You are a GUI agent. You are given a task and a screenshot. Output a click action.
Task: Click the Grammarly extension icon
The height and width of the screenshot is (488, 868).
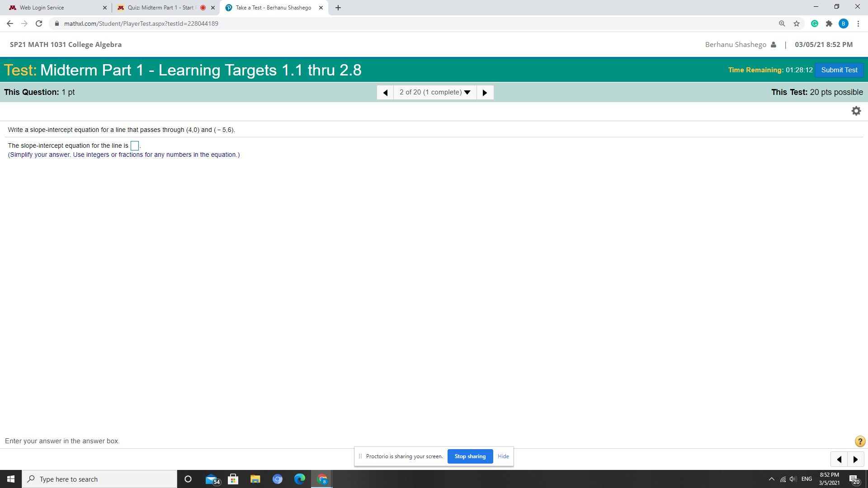coord(814,23)
